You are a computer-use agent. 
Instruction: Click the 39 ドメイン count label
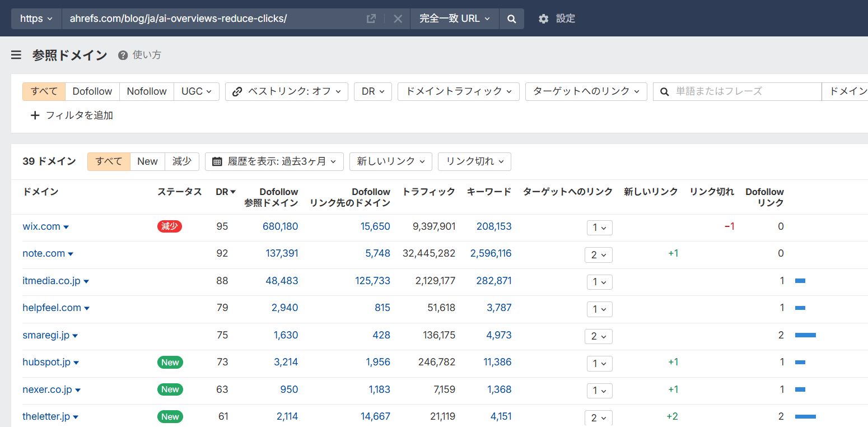tap(49, 161)
